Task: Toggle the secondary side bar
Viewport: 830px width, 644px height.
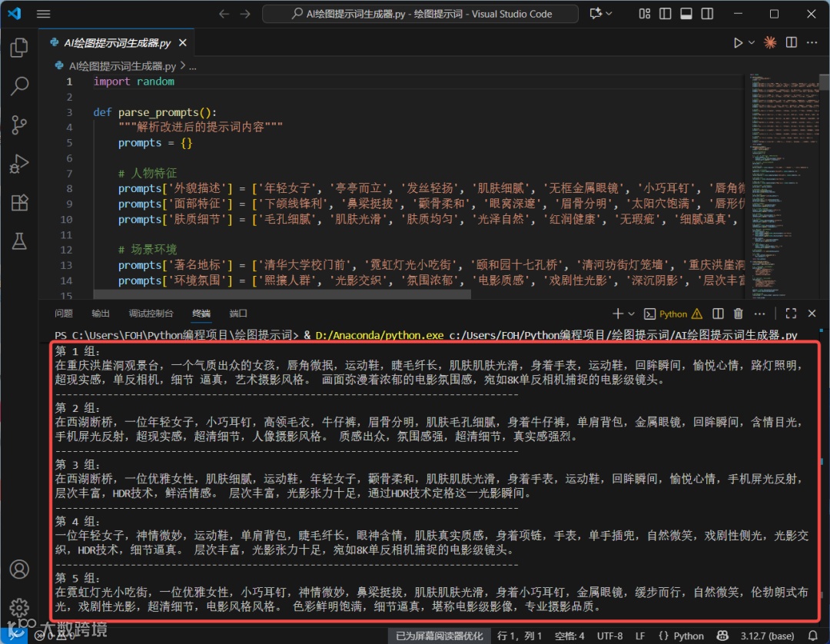Action: [707, 14]
